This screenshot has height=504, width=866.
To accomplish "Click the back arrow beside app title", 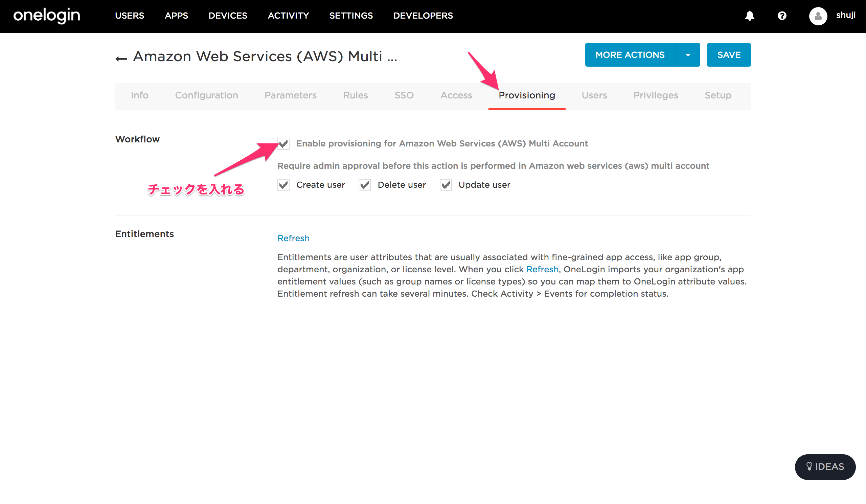I will 121,59.
